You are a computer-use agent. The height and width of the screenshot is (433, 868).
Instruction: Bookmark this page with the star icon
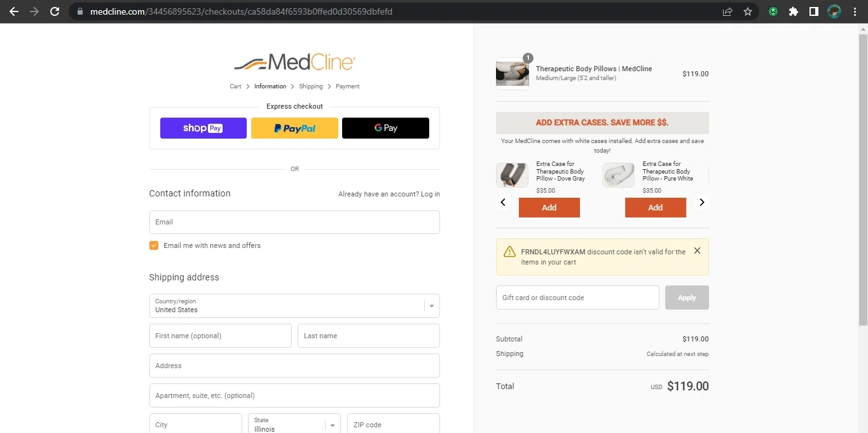click(748, 11)
